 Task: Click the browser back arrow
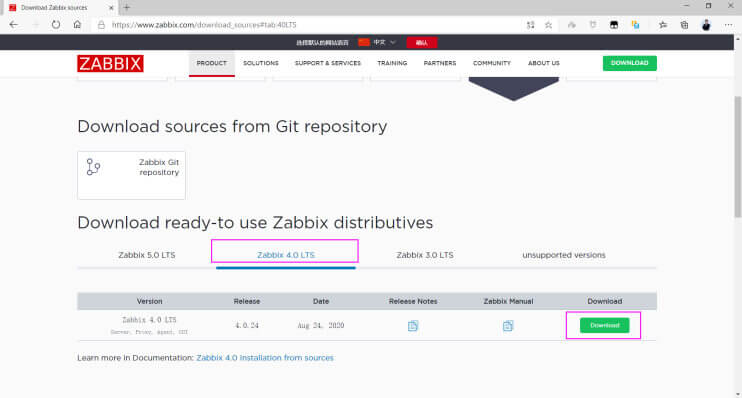point(13,25)
